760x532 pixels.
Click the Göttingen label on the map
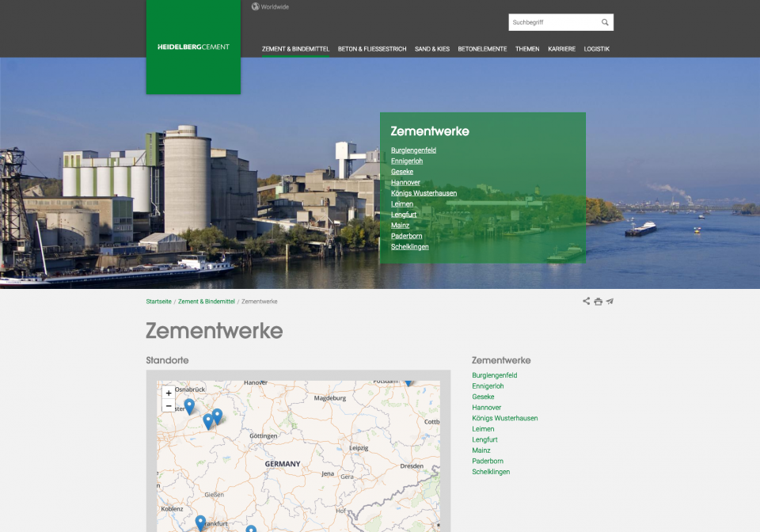263,435
